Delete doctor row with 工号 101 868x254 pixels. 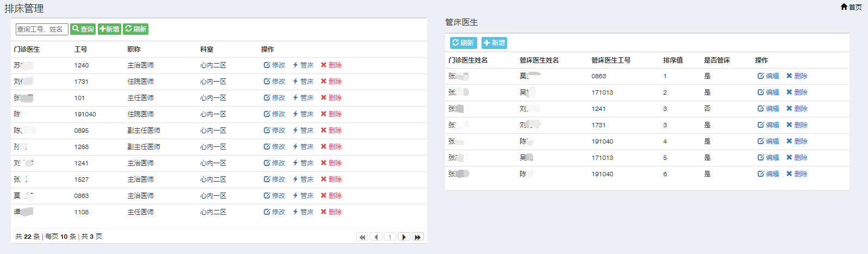point(331,98)
